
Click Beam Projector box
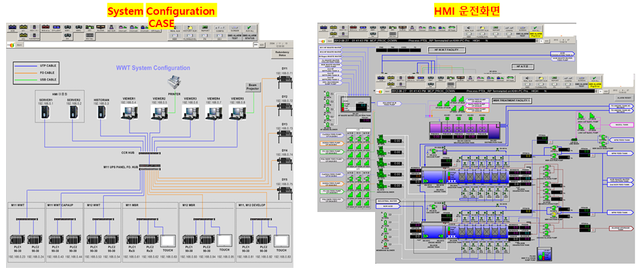(254, 87)
